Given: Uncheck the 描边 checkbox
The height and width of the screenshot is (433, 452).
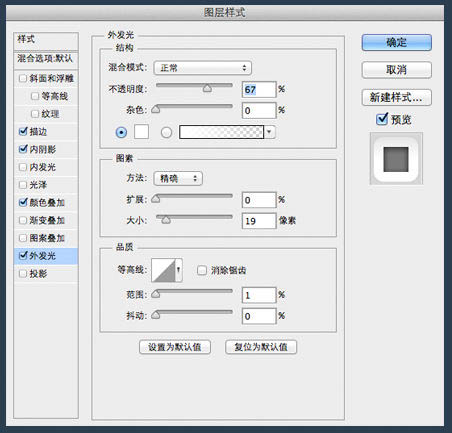Looking at the screenshot, I should click(23, 131).
